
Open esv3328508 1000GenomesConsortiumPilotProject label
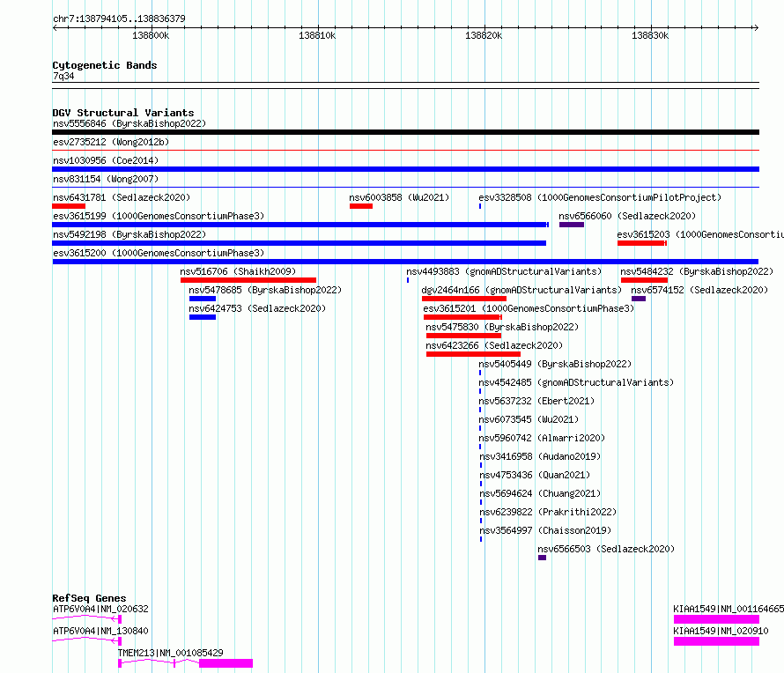point(600,197)
